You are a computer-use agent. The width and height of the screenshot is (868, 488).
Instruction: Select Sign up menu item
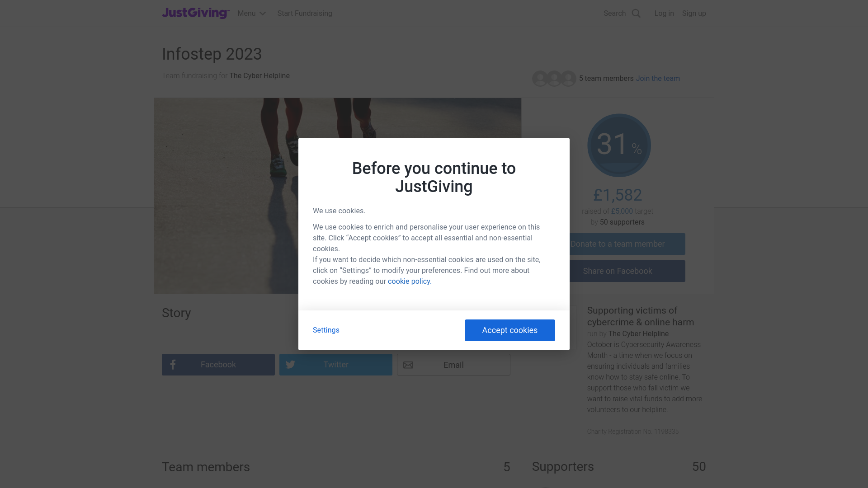coord(694,13)
